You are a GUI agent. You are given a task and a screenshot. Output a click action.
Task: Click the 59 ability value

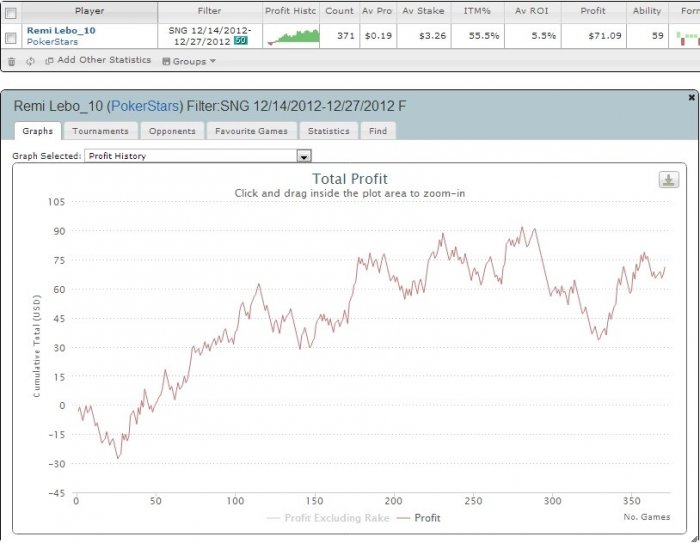(x=658, y=36)
